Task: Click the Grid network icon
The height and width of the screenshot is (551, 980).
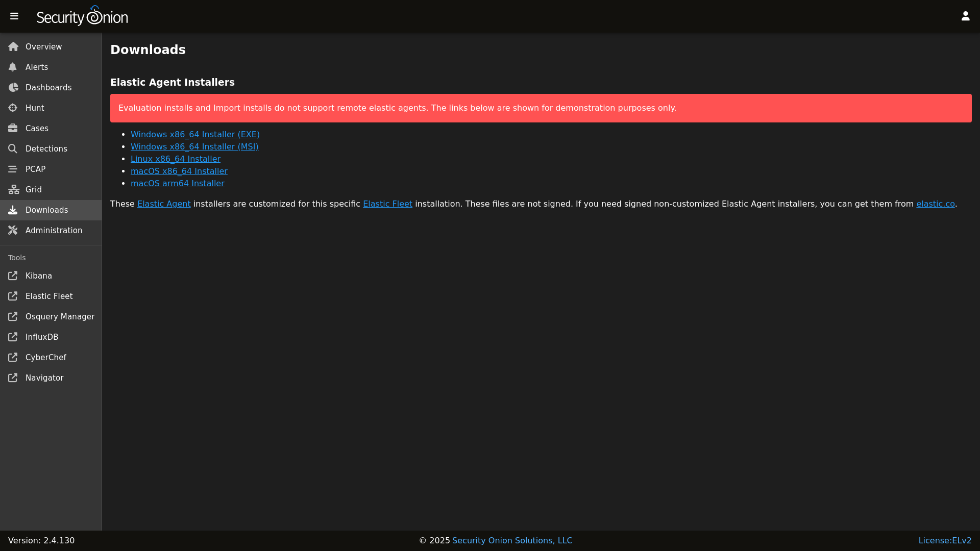Action: pyautogui.click(x=13, y=190)
